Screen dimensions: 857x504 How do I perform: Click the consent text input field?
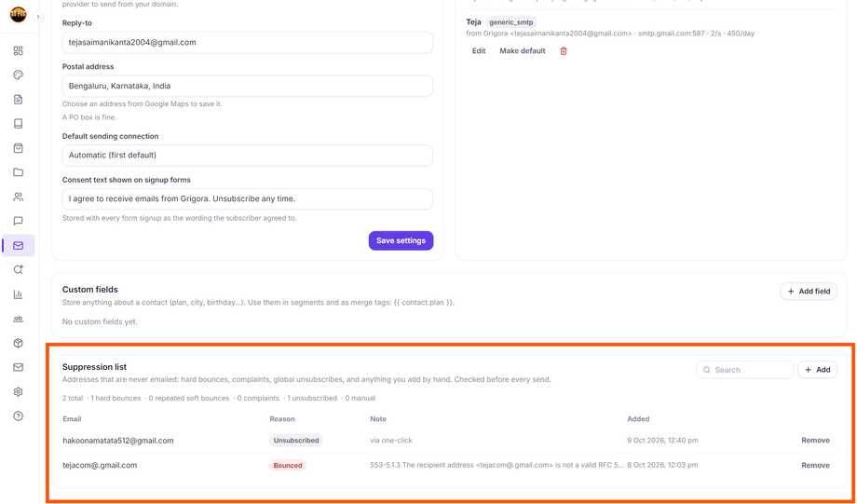click(248, 199)
